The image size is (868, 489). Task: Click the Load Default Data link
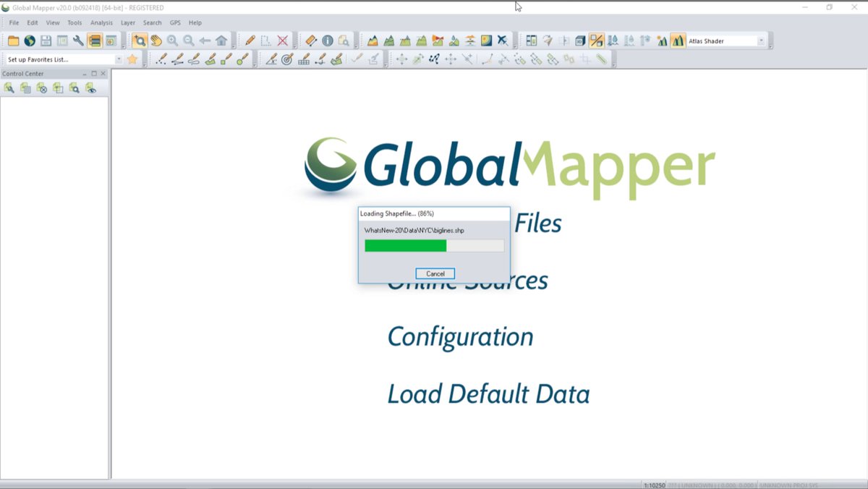click(489, 394)
